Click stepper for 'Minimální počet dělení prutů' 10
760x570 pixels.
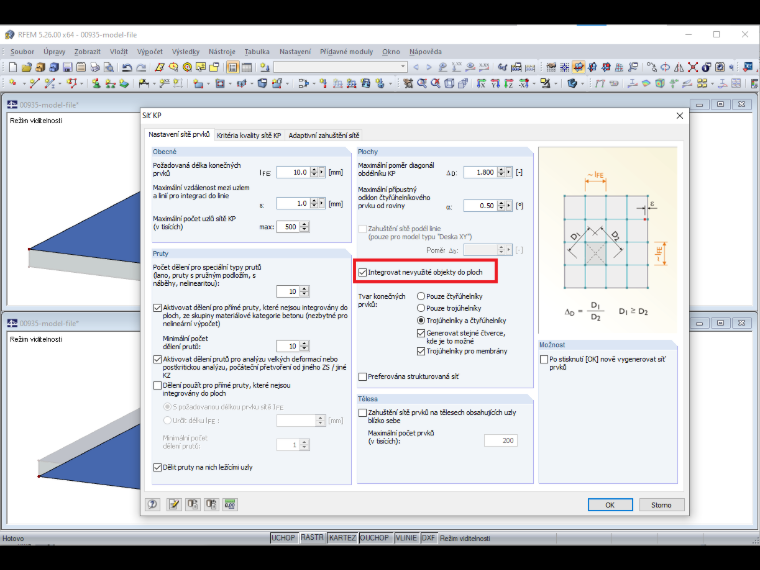304,346
